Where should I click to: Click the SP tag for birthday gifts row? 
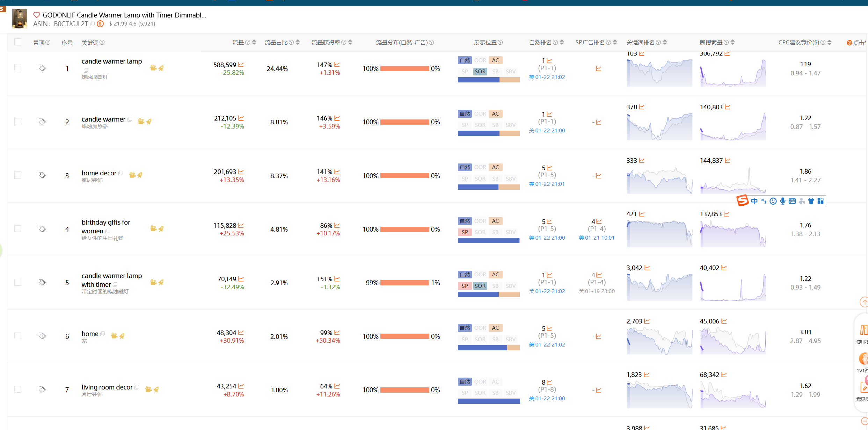[465, 232]
